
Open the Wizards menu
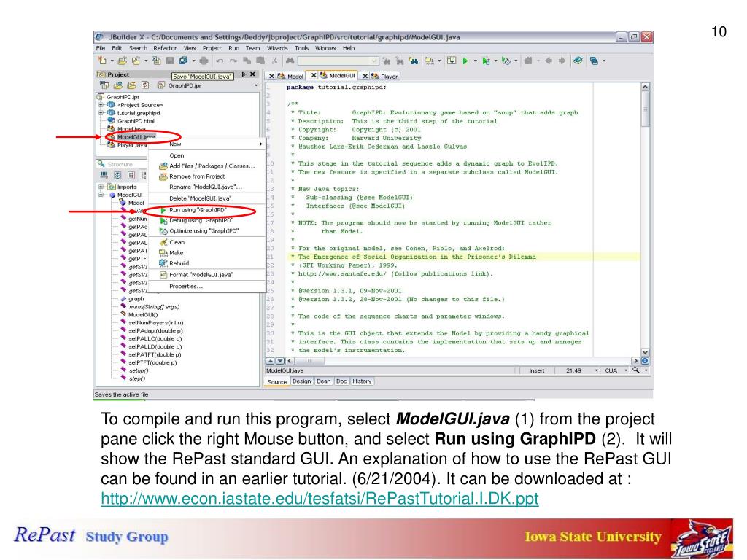pos(277,48)
